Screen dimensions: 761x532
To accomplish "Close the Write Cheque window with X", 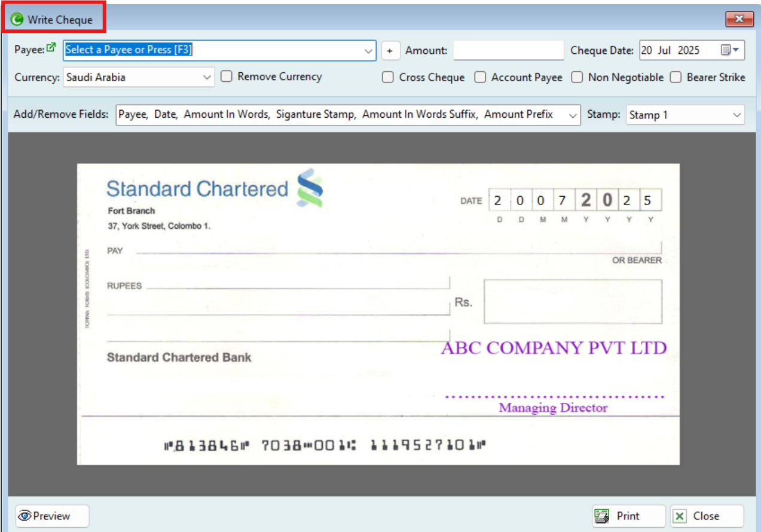I will click(739, 19).
